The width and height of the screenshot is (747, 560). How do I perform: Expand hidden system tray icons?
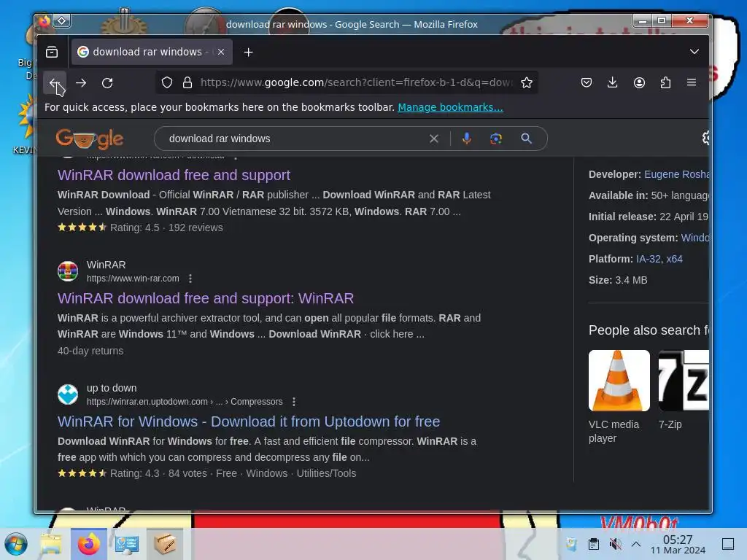click(636, 544)
